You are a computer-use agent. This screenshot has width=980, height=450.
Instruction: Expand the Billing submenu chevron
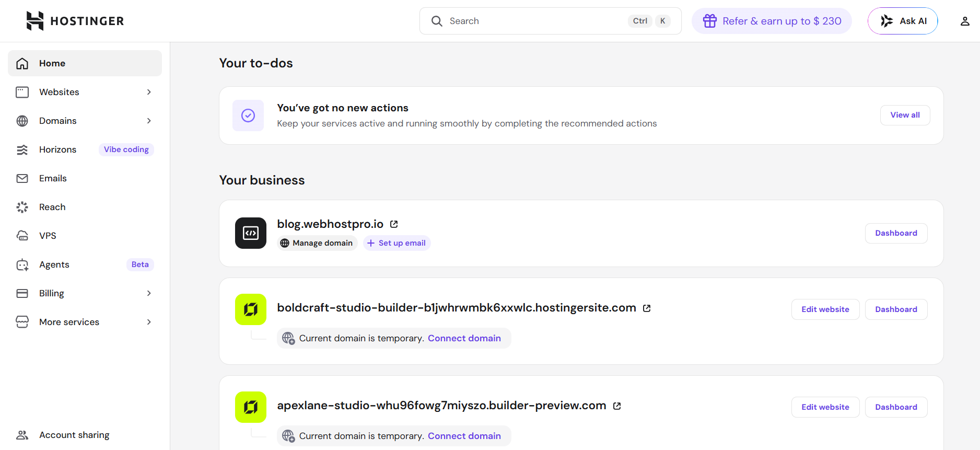[149, 293]
